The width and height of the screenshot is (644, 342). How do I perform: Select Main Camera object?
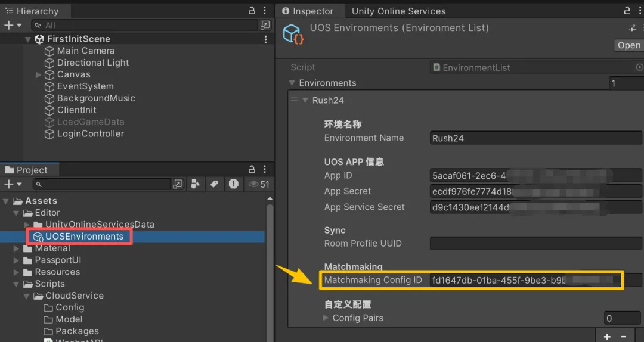[85, 51]
